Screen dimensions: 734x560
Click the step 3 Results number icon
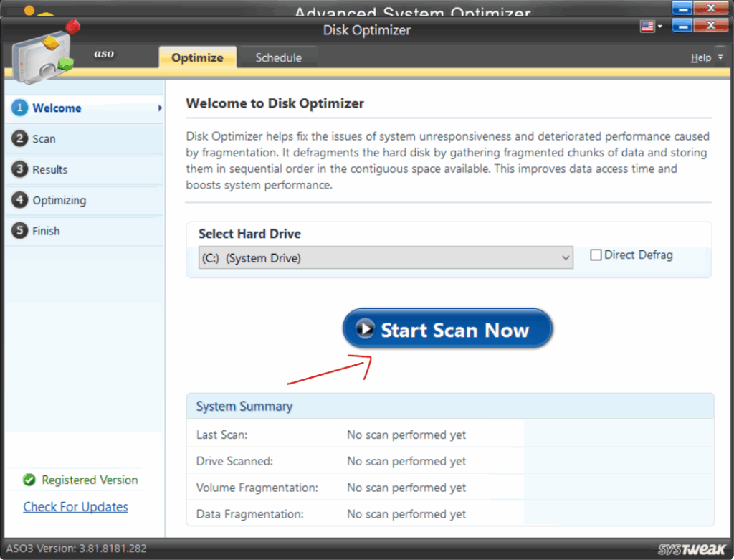click(19, 169)
